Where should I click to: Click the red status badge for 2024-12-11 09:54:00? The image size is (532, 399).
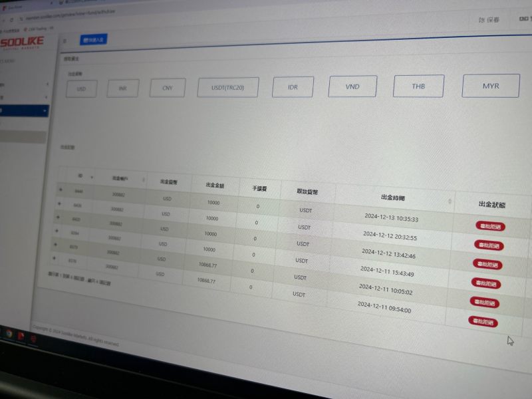(483, 321)
